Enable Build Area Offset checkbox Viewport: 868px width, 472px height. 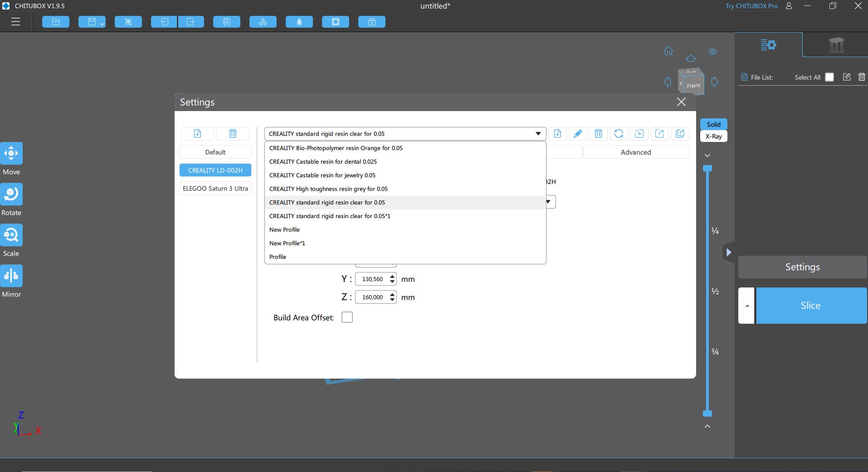tap(347, 317)
